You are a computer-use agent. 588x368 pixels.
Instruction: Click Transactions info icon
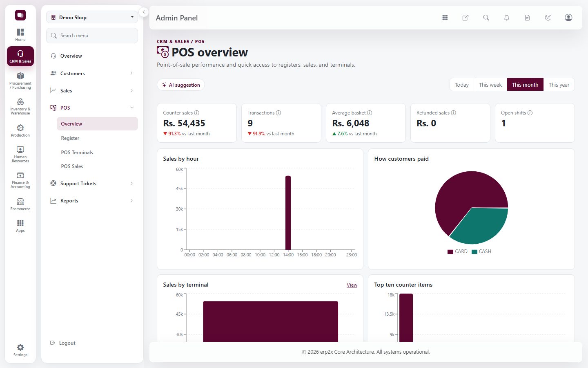(x=278, y=113)
